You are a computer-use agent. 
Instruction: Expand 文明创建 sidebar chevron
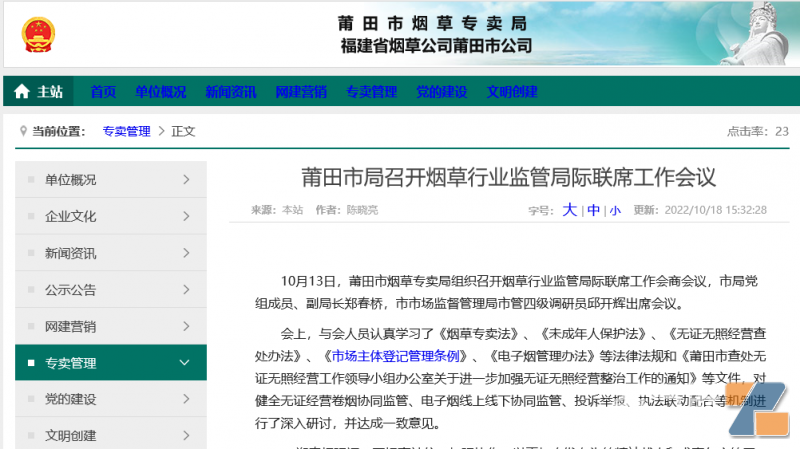[x=186, y=436]
